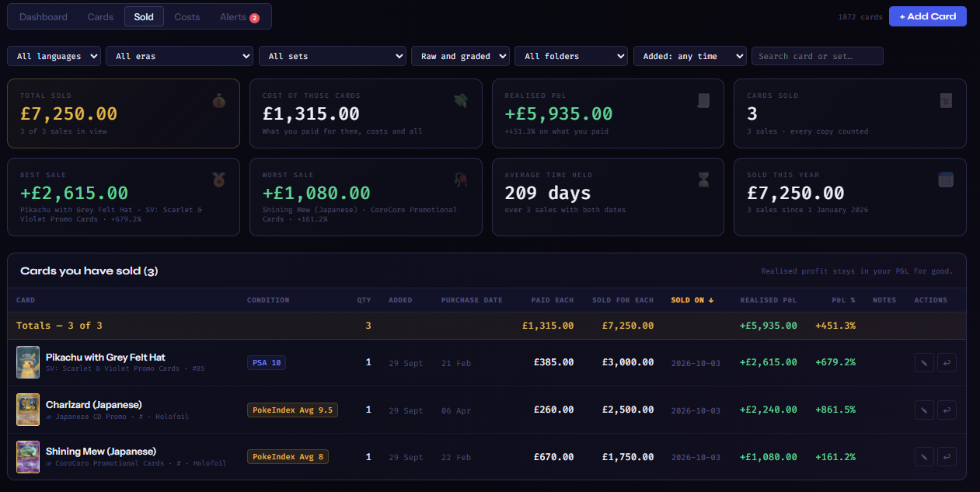Open the All folders dropdown
980x492 pixels.
[x=571, y=56]
